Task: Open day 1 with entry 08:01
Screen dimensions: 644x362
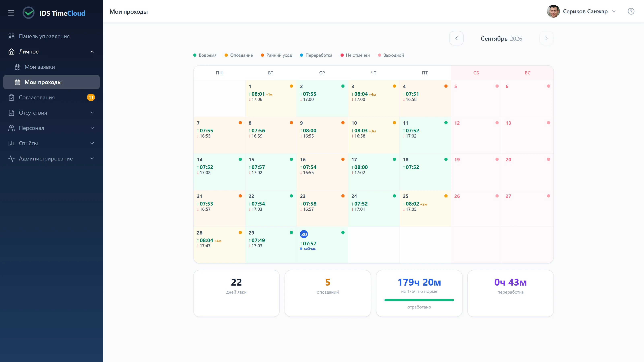Action: [270, 98]
